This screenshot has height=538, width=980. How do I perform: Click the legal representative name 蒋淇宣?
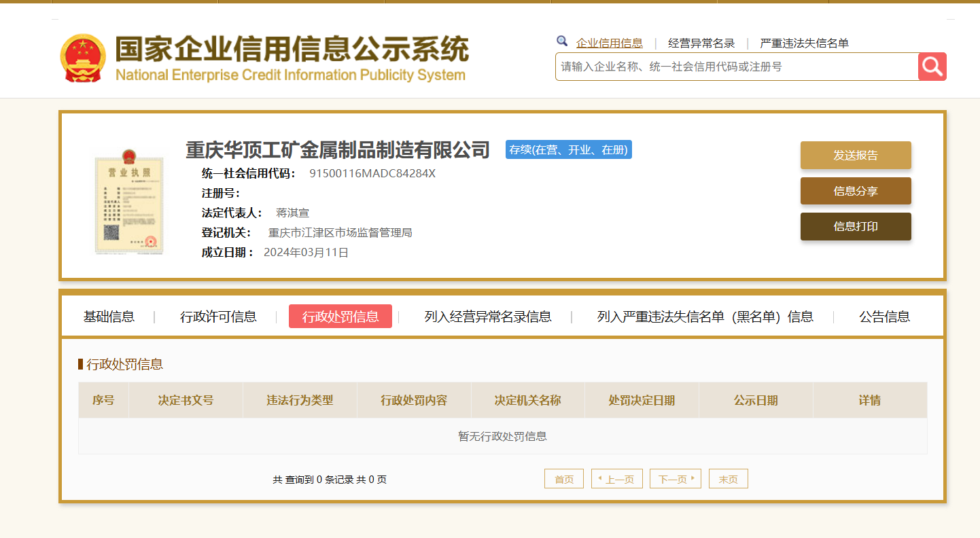pyautogui.click(x=292, y=213)
